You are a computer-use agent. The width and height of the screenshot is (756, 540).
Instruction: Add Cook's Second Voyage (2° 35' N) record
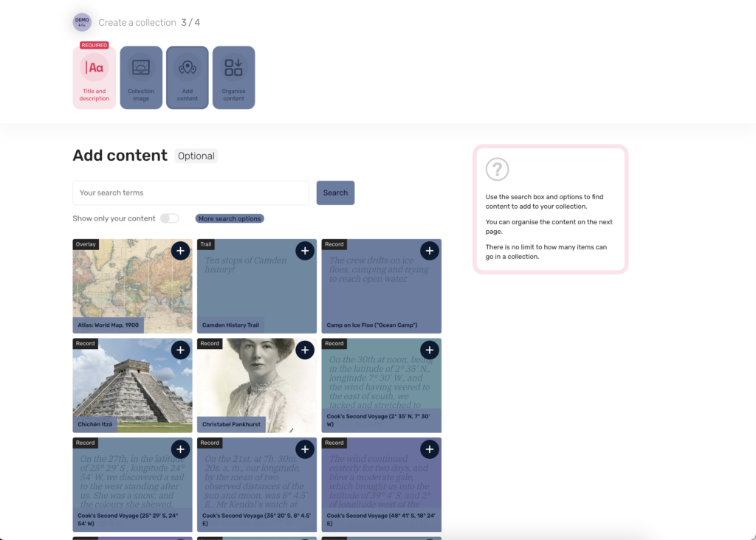(x=429, y=350)
